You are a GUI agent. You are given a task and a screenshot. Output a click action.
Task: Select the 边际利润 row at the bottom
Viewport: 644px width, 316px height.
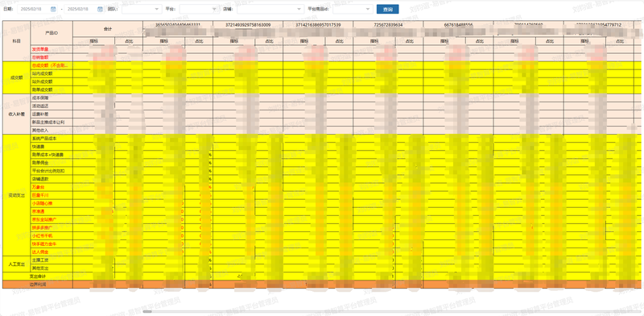click(37, 285)
